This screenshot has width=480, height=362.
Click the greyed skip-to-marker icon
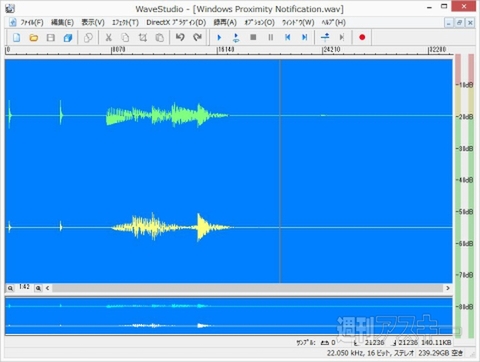[342, 37]
